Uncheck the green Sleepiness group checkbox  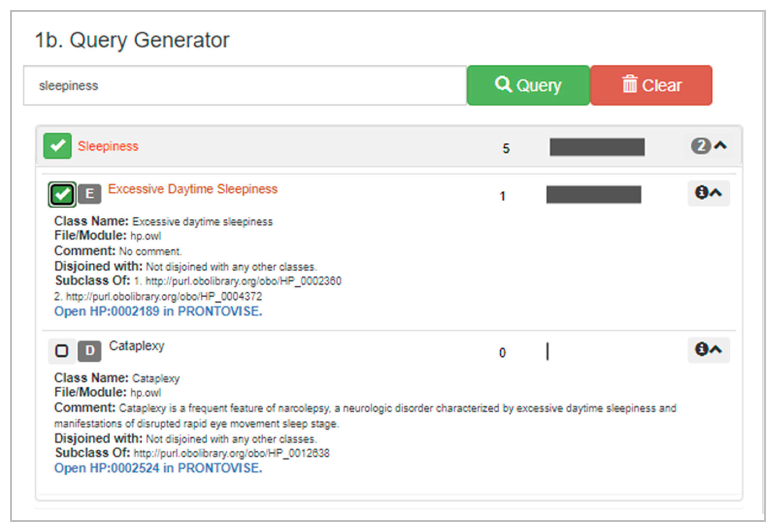57,146
